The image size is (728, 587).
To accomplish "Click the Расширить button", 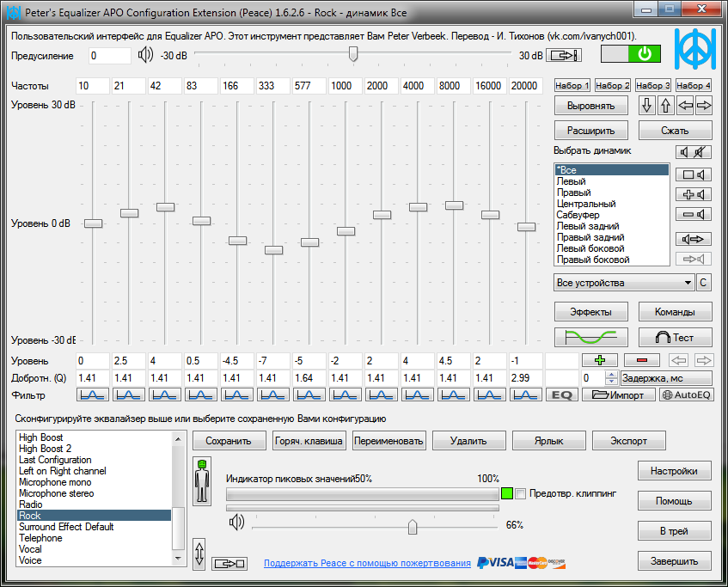I will [591, 131].
